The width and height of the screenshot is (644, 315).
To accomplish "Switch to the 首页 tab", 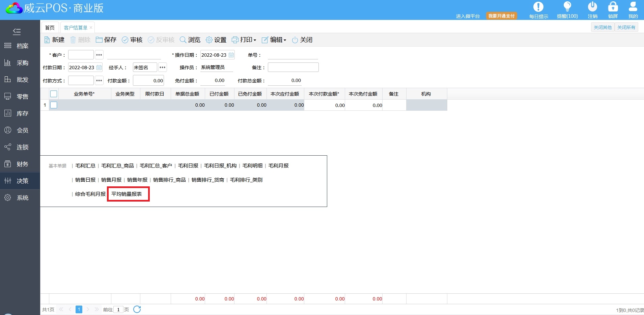I will click(x=50, y=28).
